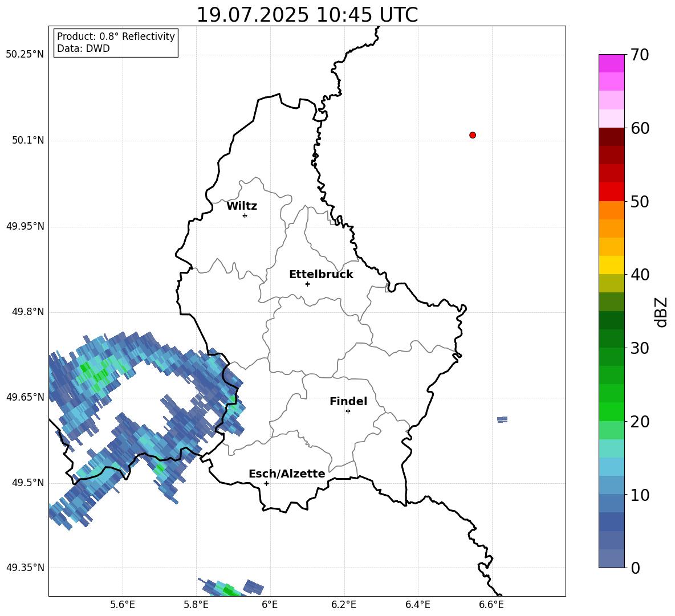The width and height of the screenshot is (675, 616).
Task: Click the colorbar tick label "0"
Action: pyautogui.click(x=635, y=568)
